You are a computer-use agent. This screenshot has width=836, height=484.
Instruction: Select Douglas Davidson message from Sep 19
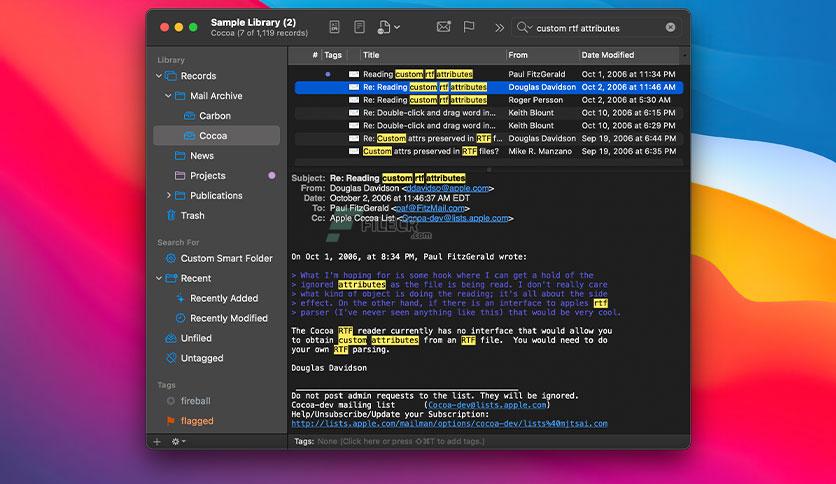click(488, 138)
